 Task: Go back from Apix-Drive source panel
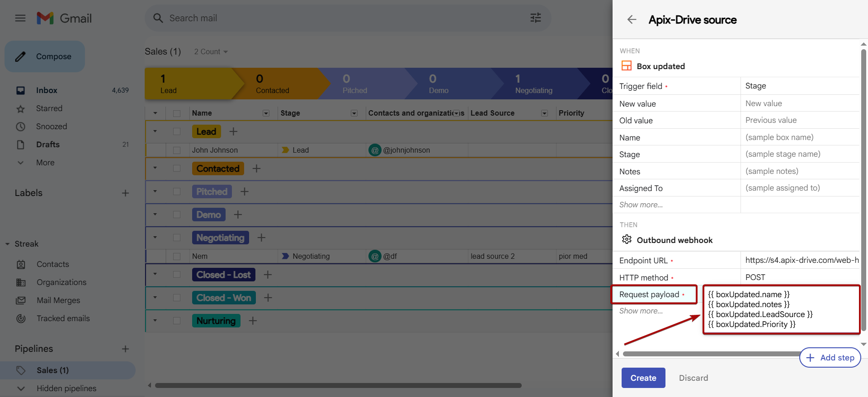pyautogui.click(x=632, y=19)
